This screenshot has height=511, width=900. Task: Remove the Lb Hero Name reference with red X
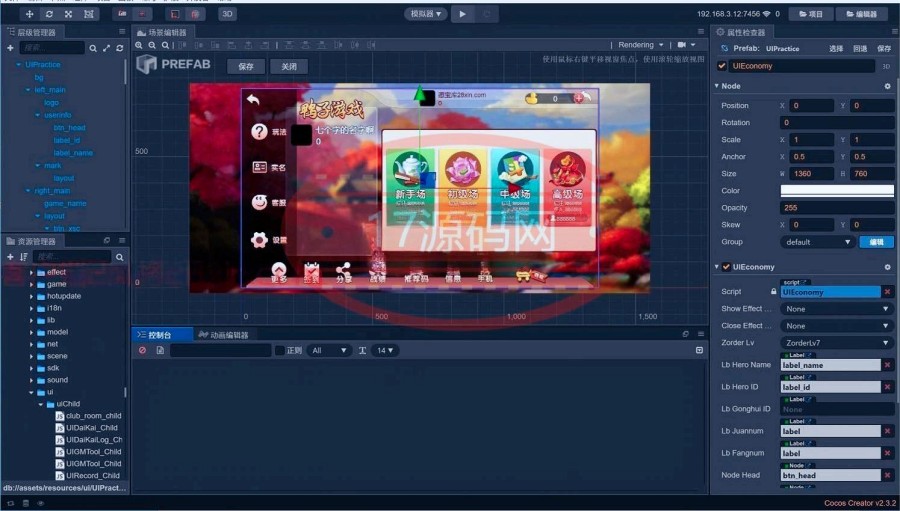[887, 365]
